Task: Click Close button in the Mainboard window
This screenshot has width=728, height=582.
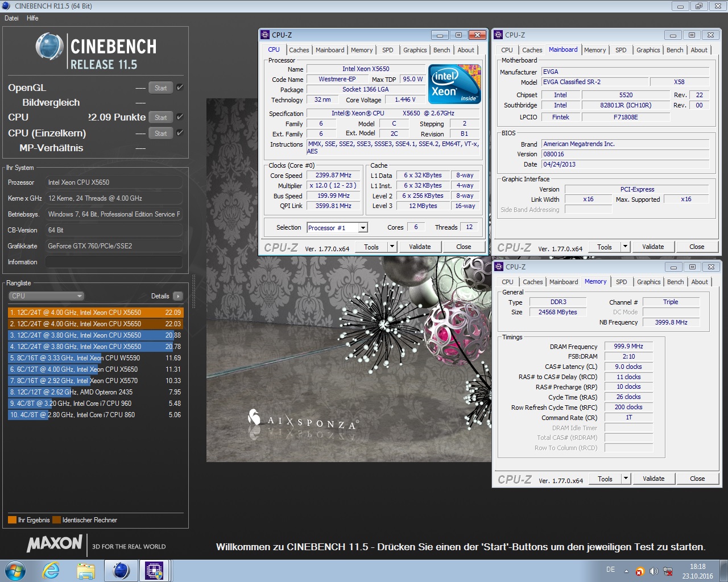Action: tap(697, 247)
